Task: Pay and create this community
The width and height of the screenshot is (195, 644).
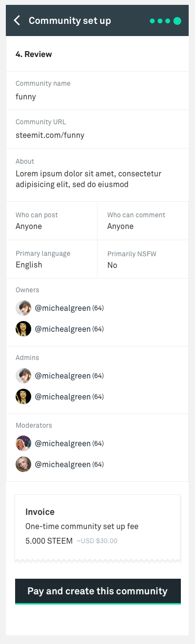Action: 97,591
